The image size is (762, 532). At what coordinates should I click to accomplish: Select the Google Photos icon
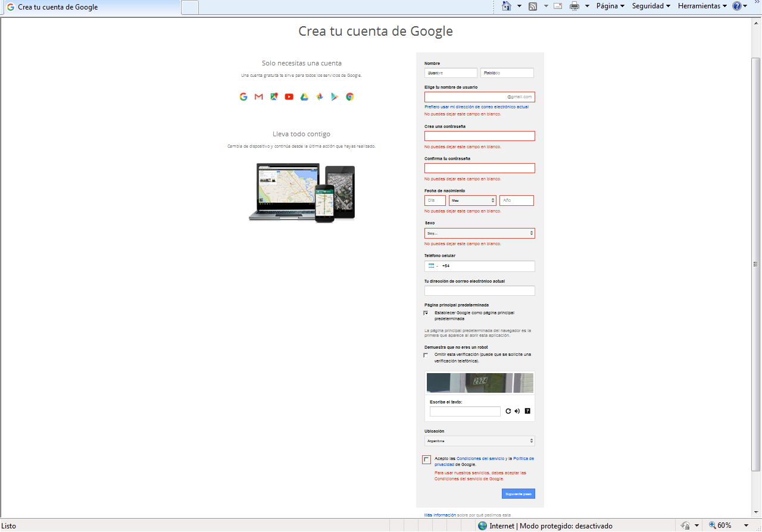click(x=319, y=96)
